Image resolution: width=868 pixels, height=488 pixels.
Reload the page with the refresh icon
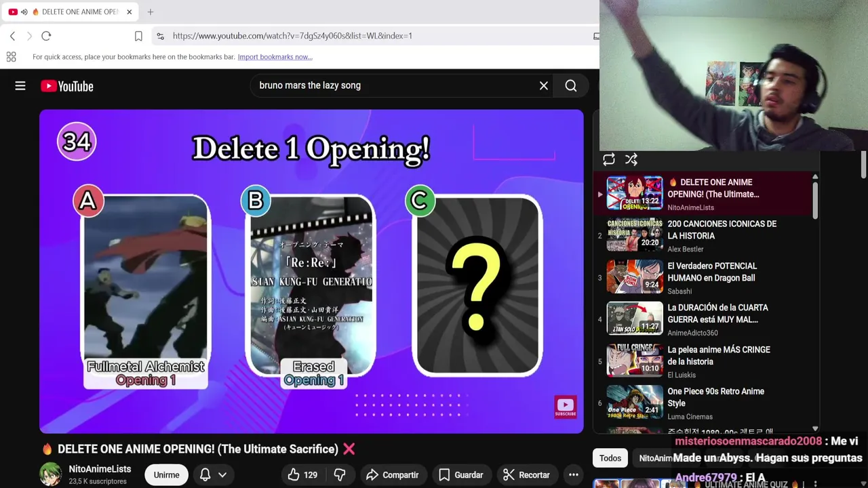coord(46,36)
